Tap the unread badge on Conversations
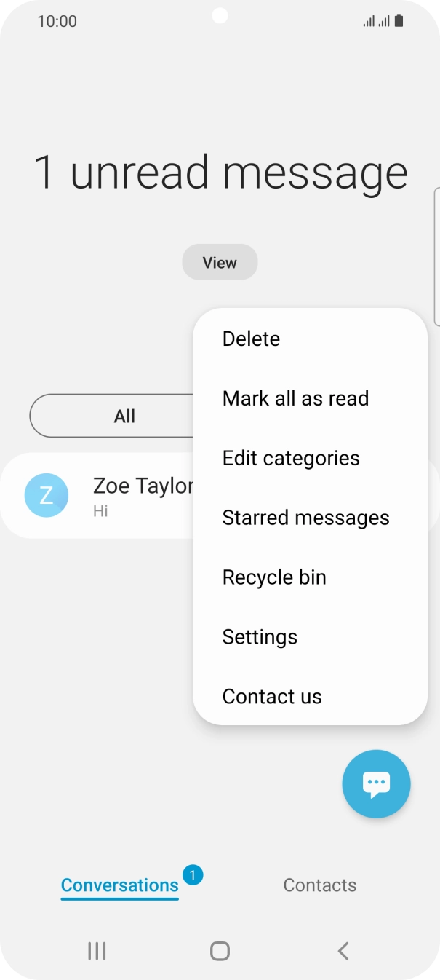The width and height of the screenshot is (440, 980). tap(193, 874)
